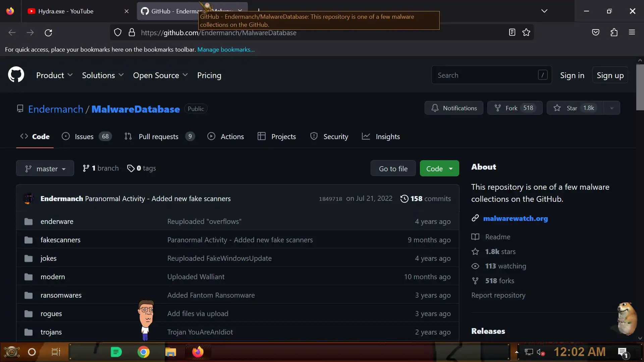Launch Chrome from the taskbar
The height and width of the screenshot is (362, 644).
[144, 352]
